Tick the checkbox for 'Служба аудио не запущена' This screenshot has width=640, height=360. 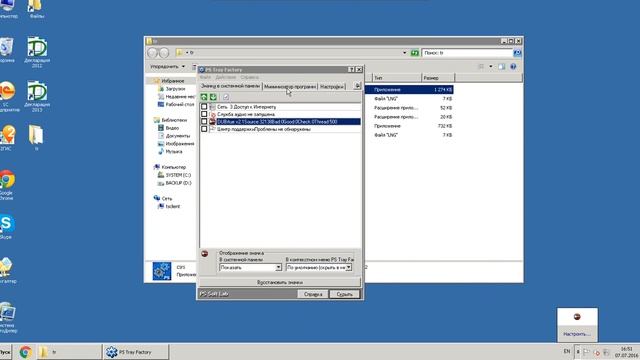204,114
